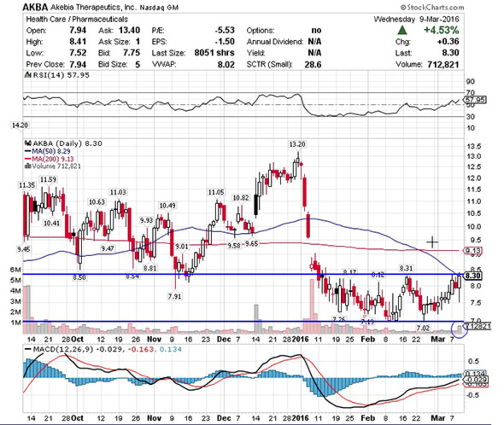Click the Volume bars legend icon
Screen dimensions: 504x425
(28, 166)
